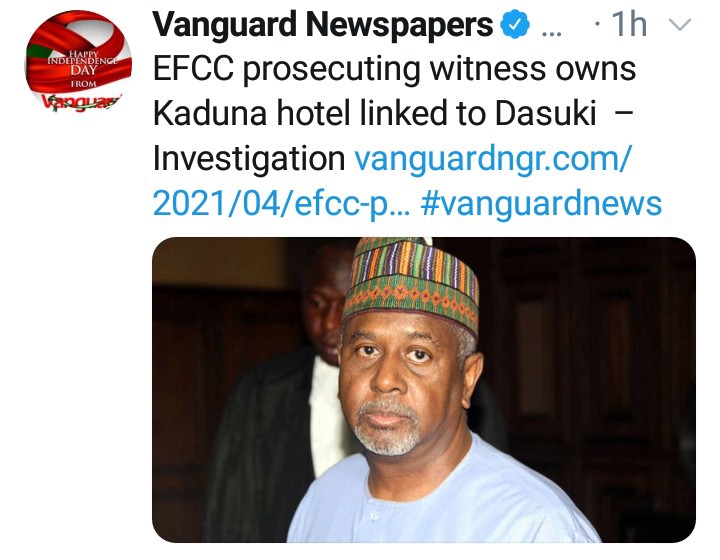This screenshot has width=720, height=560.
Task: Click the blue verified badge checkmark
Action: click(515, 25)
